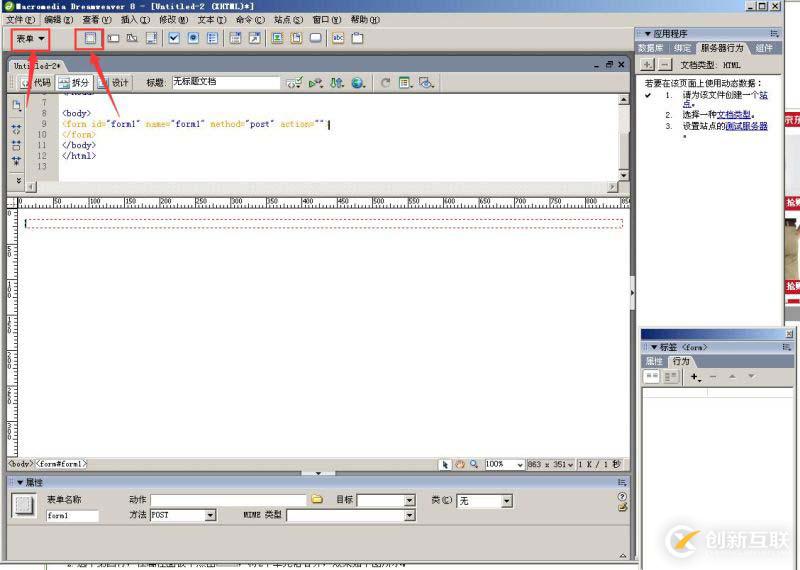Open the 插入 (Insert) menu

tap(135, 19)
